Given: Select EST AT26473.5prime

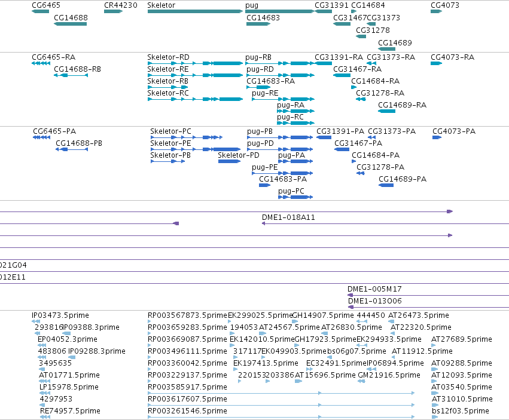Looking at the screenshot, I should (391, 322).
